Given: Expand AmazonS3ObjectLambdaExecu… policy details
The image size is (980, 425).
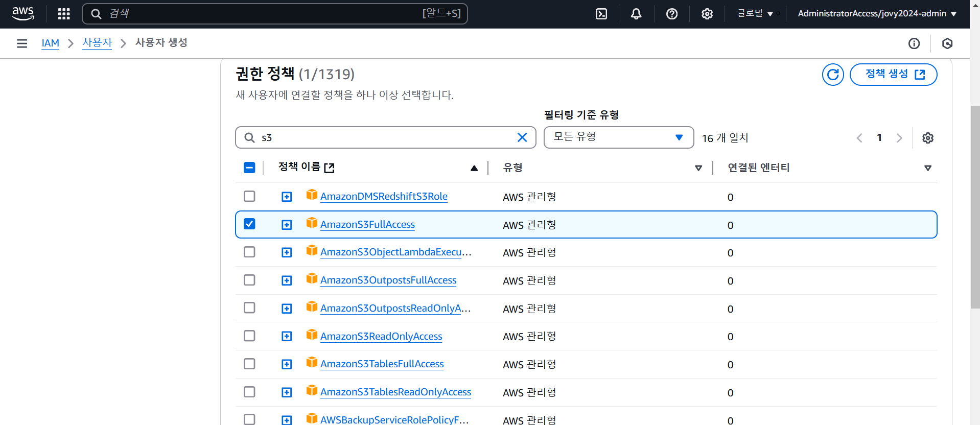Looking at the screenshot, I should 287,252.
